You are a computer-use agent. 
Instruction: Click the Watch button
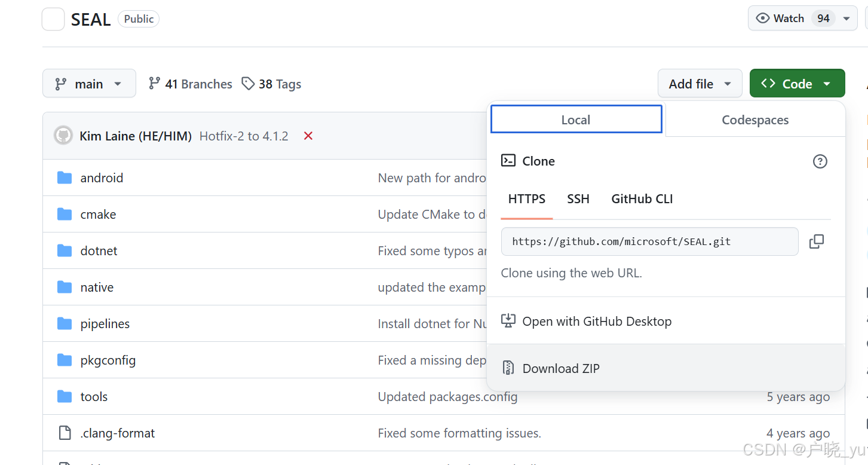pos(803,19)
